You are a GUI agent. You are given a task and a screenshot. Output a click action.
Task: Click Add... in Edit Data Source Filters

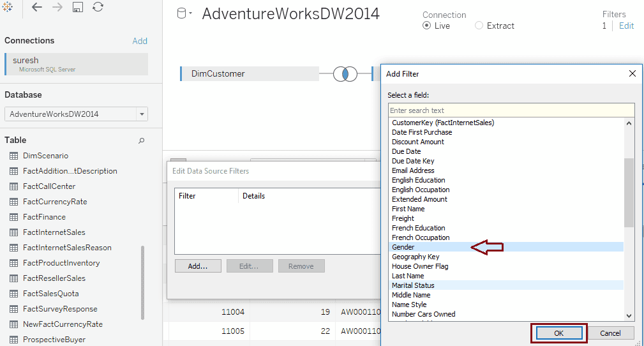tap(198, 266)
